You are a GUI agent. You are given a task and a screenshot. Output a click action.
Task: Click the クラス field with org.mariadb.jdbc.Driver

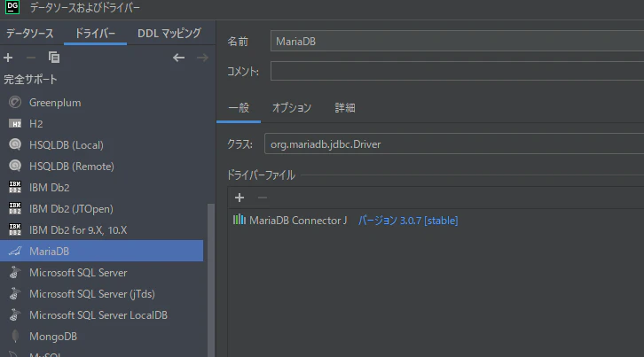pyautogui.click(x=454, y=144)
